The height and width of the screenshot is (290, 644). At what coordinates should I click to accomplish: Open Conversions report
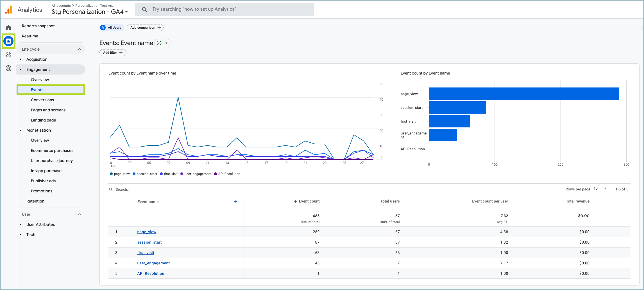42,100
